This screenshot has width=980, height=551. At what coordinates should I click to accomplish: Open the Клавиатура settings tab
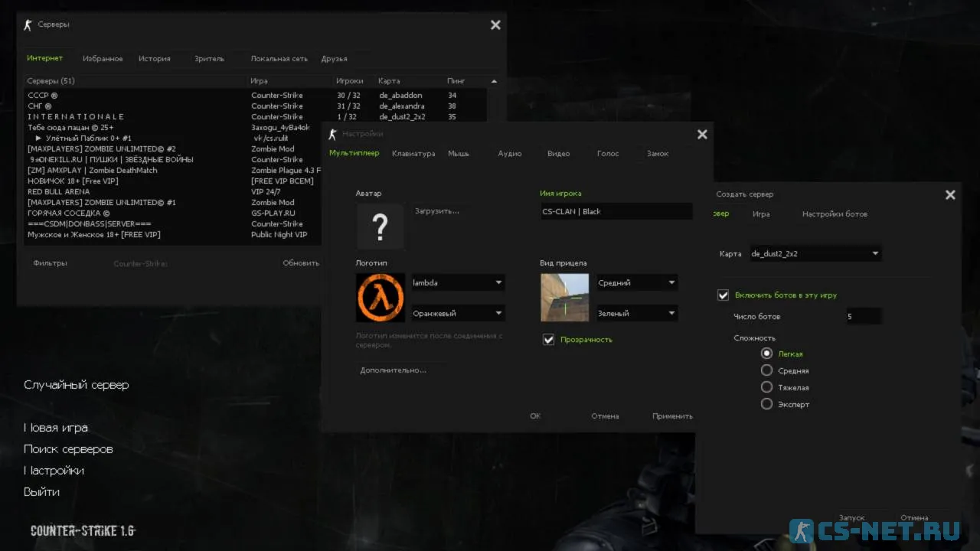pyautogui.click(x=413, y=154)
